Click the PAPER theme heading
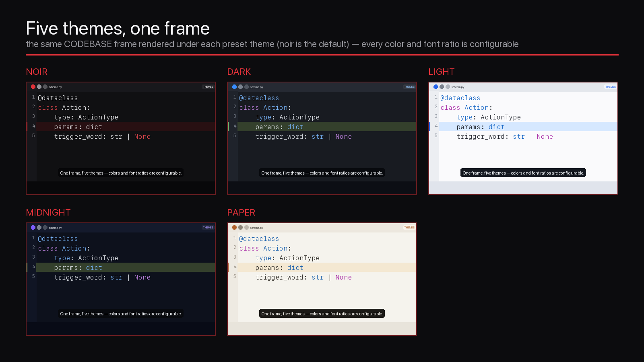This screenshot has width=644, height=362. pyautogui.click(x=241, y=213)
